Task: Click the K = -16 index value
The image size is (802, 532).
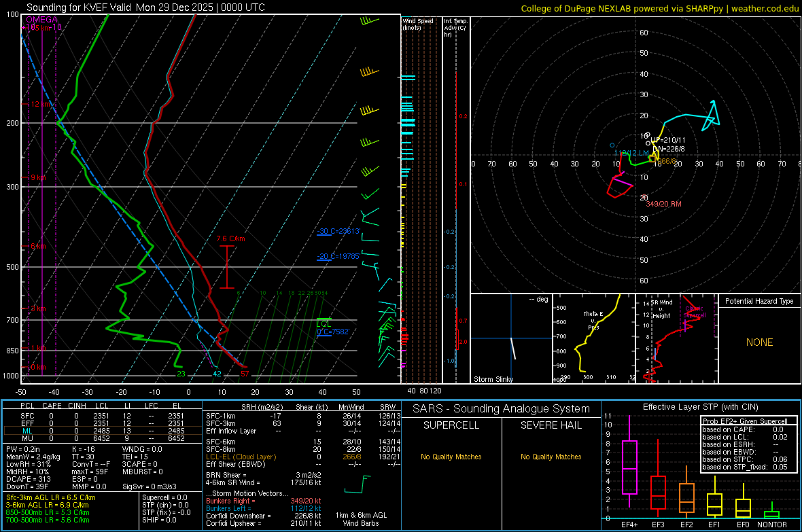Action: (x=84, y=449)
